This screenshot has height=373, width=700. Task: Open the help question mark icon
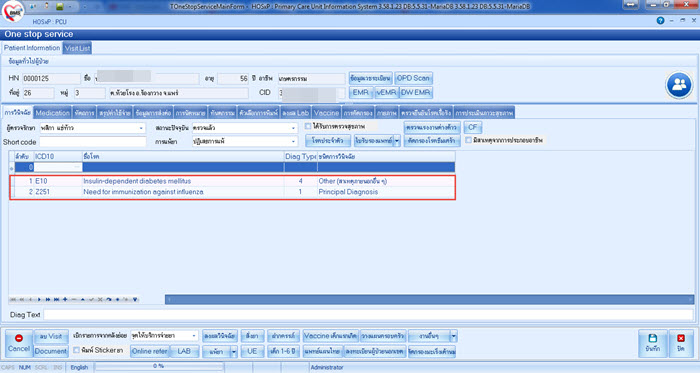click(x=660, y=21)
